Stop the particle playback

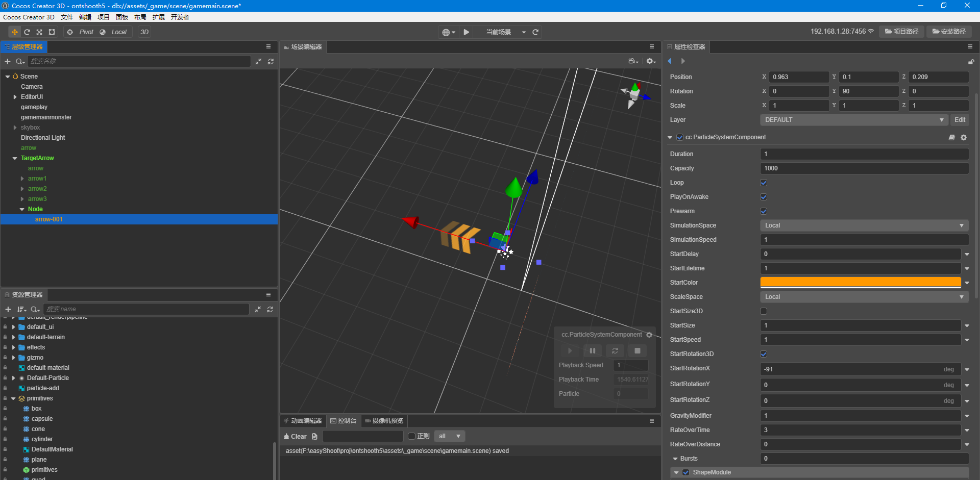click(638, 351)
